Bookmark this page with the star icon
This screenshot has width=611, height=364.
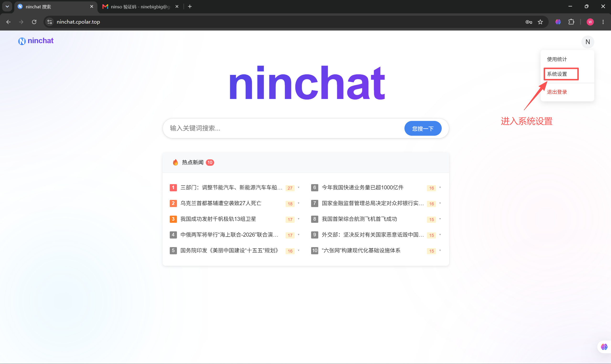(540, 22)
